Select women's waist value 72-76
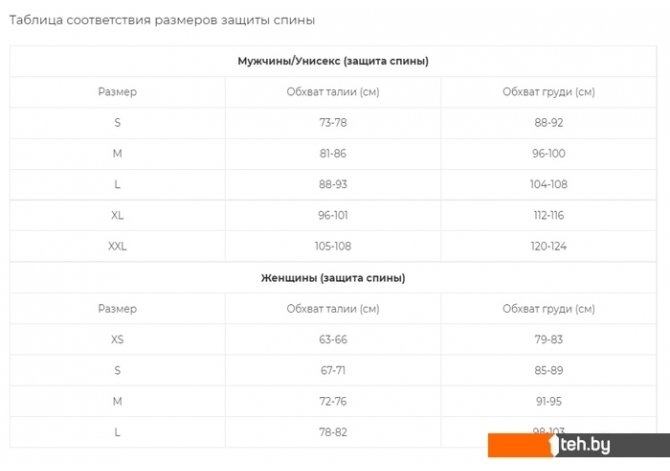670x471 pixels. (x=333, y=401)
